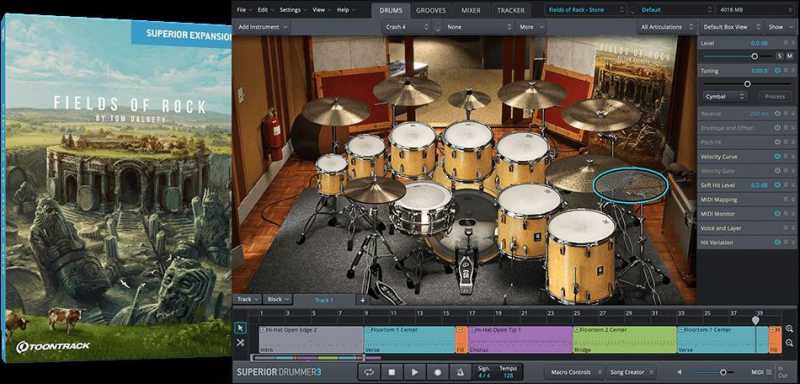Select the scissors cut tool
Image resolution: width=800 pixels, height=384 pixels.
tap(240, 343)
